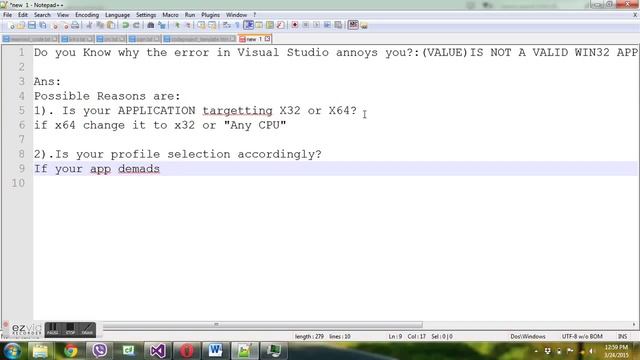Image resolution: width=640 pixels, height=360 pixels.
Task: Paste using the clipboard toolbar icon
Action: [111, 25]
